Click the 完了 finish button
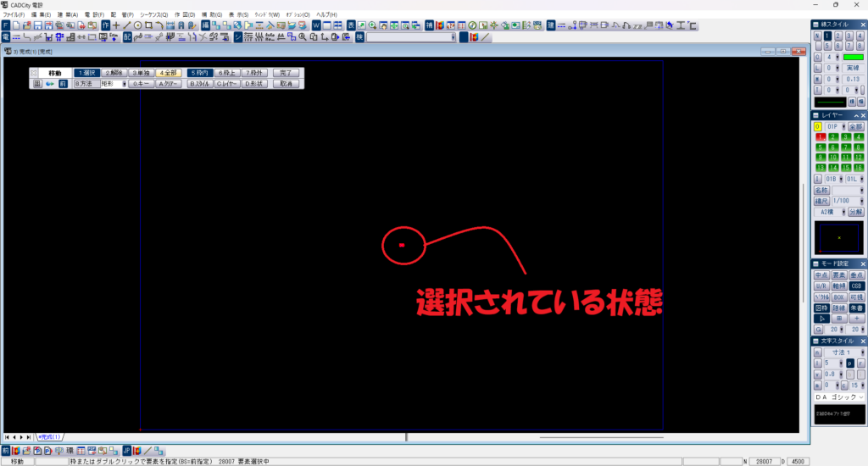 (x=287, y=73)
